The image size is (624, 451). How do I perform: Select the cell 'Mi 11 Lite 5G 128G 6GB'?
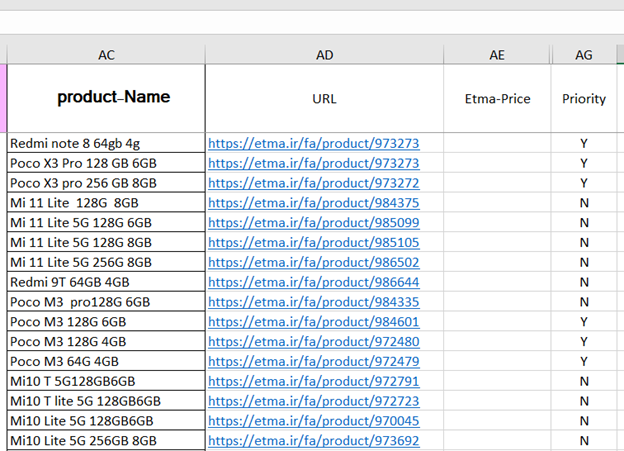click(x=106, y=222)
